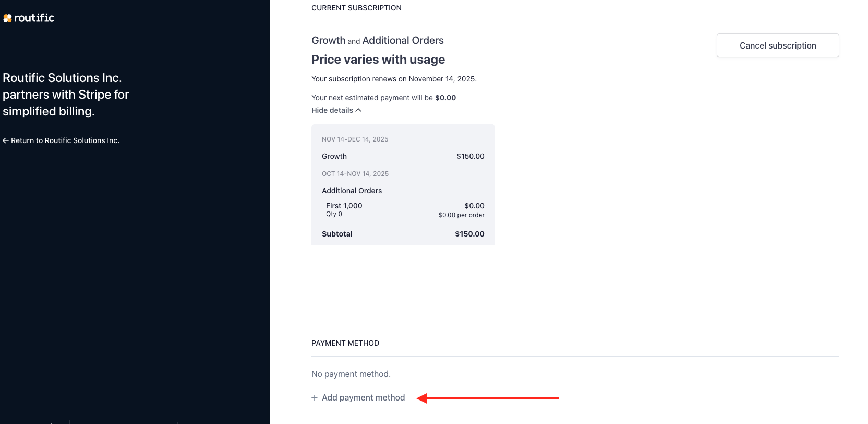The width and height of the screenshot is (868, 424).
Task: Select the Current Subscription section heading
Action: click(356, 8)
